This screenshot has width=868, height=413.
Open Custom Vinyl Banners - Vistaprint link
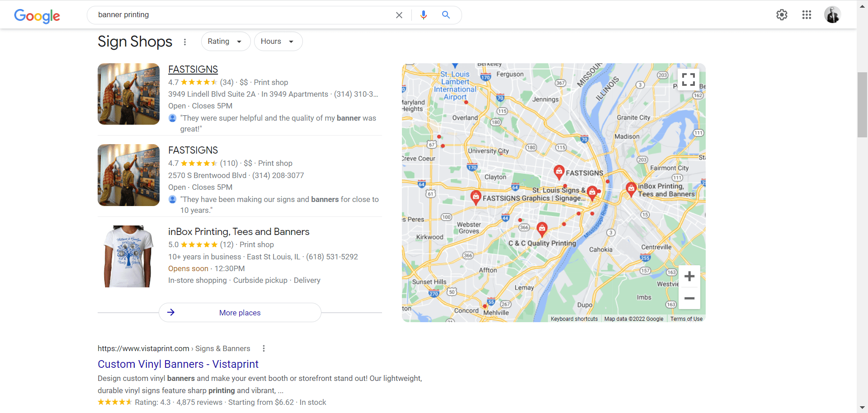(x=178, y=364)
